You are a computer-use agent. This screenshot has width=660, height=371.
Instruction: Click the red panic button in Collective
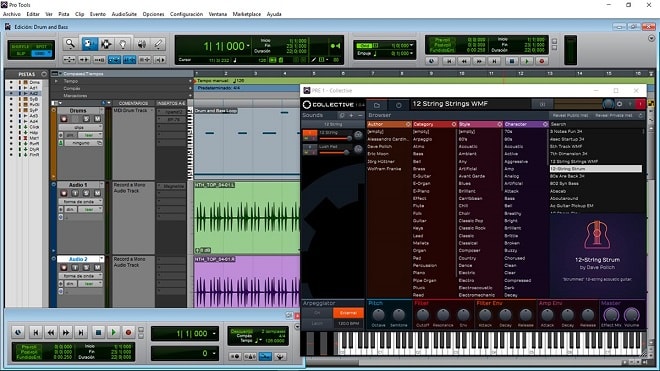click(x=641, y=104)
